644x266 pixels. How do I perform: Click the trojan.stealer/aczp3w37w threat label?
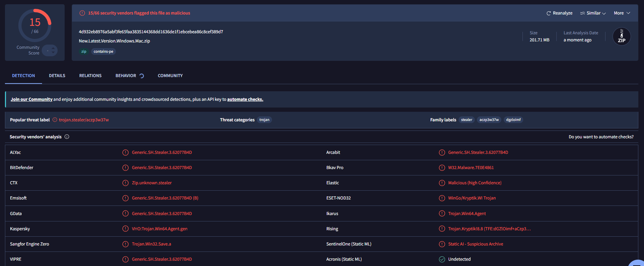coord(84,120)
